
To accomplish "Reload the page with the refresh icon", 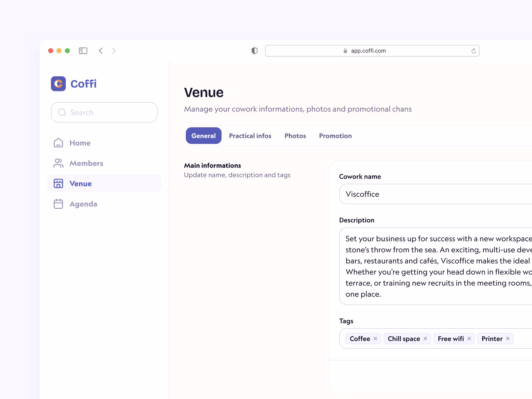I will pos(474,51).
